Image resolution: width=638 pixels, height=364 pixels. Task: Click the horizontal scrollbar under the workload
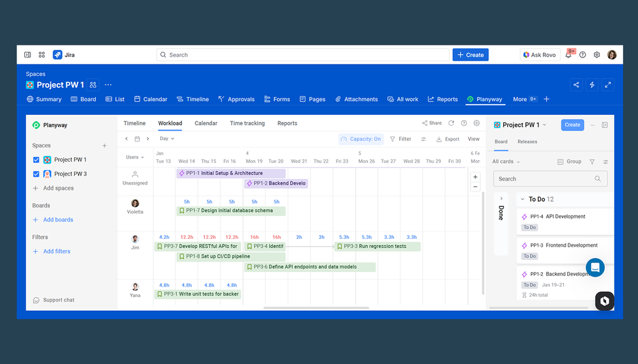click(316, 308)
